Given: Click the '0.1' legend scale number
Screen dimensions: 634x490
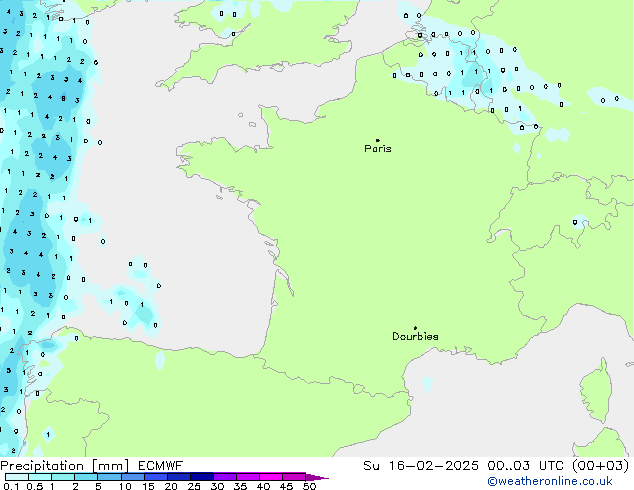Looking at the screenshot, I should coord(11,486).
